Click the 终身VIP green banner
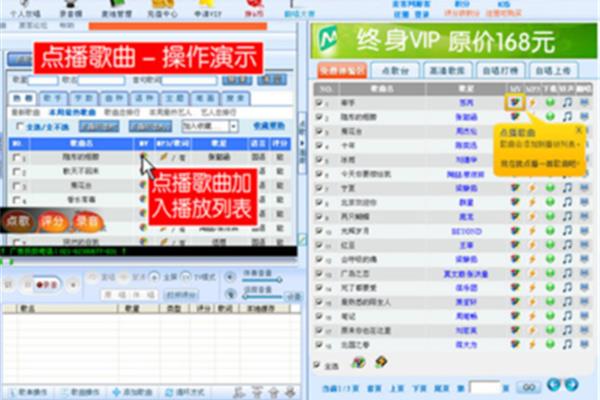This screenshot has height=400, width=600. coord(454,41)
